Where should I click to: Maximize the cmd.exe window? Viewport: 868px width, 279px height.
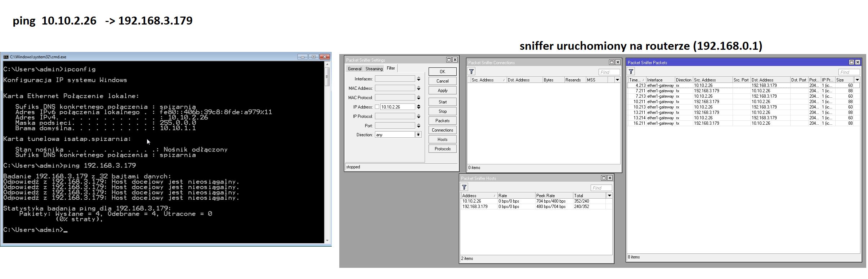pos(313,57)
